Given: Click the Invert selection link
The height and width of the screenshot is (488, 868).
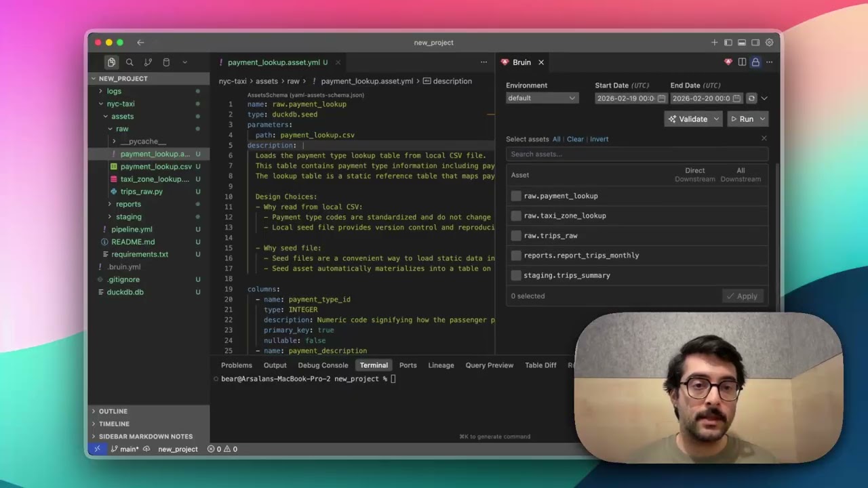Looking at the screenshot, I should (x=599, y=139).
